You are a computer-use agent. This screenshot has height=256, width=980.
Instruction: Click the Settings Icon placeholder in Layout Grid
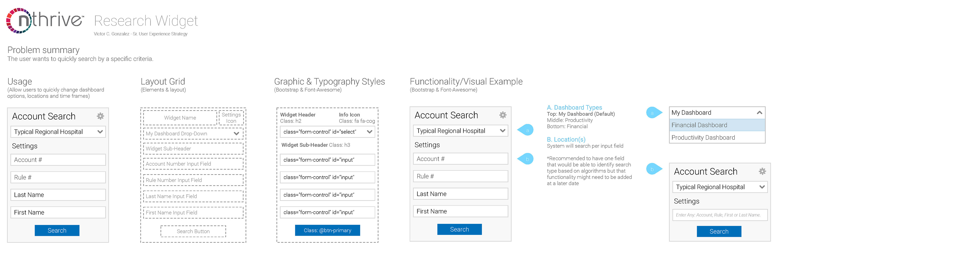(x=231, y=118)
